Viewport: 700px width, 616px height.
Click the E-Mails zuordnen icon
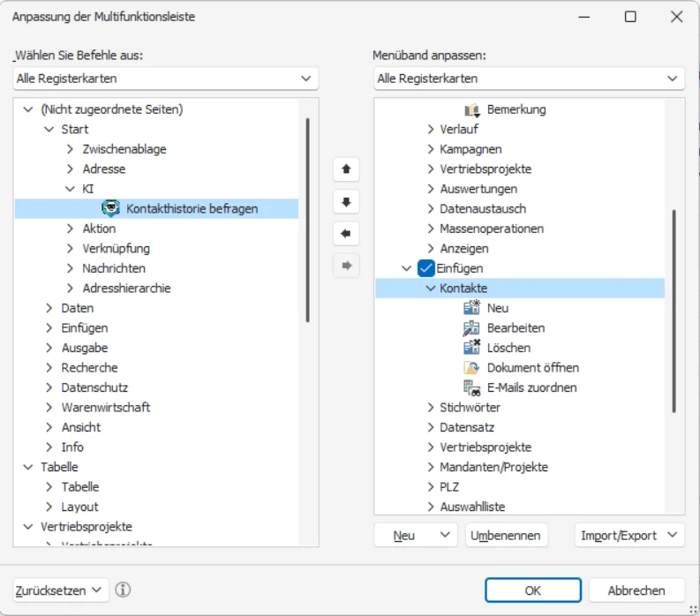[471, 387]
